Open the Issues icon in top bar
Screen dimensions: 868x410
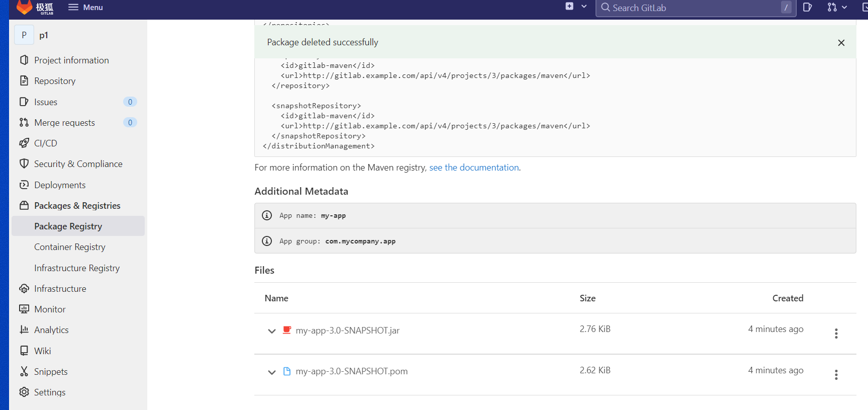click(807, 7)
